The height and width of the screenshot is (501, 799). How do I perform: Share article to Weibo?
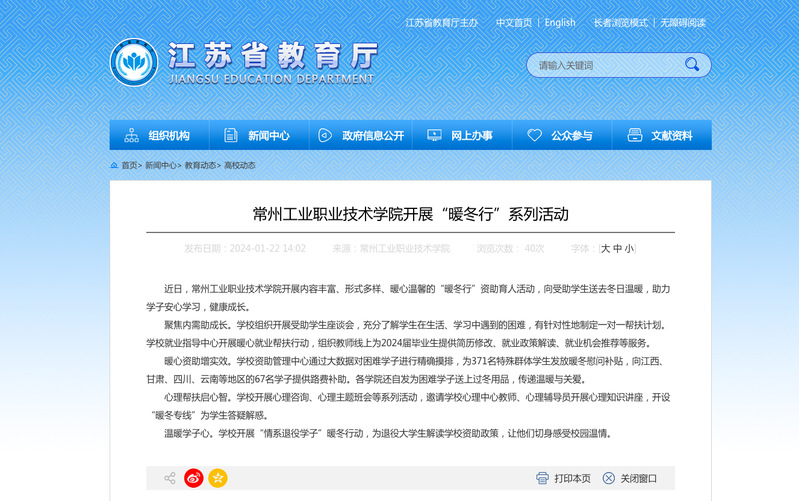click(x=193, y=478)
